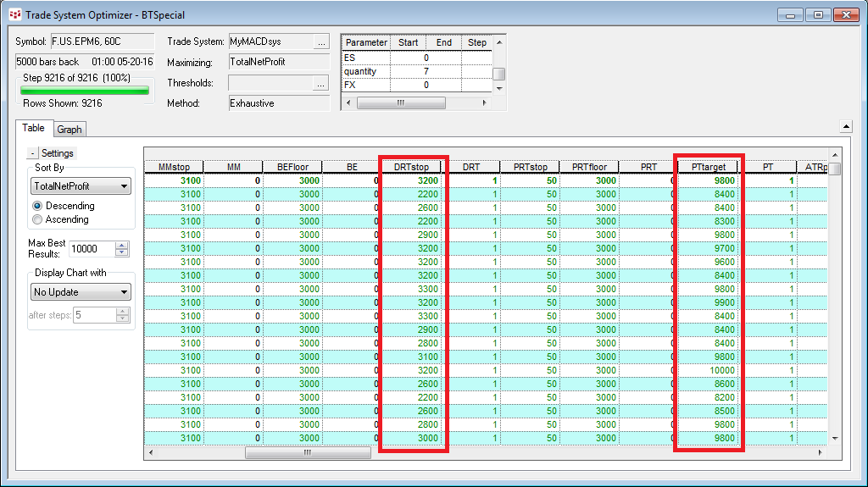The width and height of the screenshot is (868, 487).
Task: Select the ES parameter row
Action: pyautogui.click(x=417, y=58)
